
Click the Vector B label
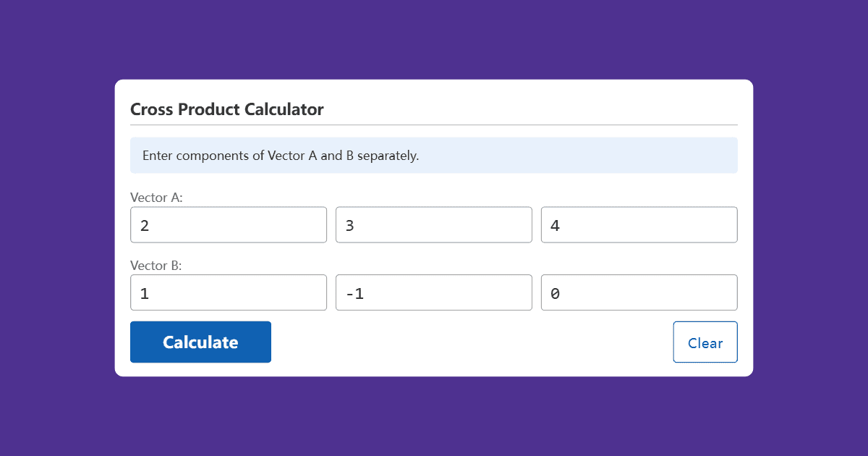156,265
